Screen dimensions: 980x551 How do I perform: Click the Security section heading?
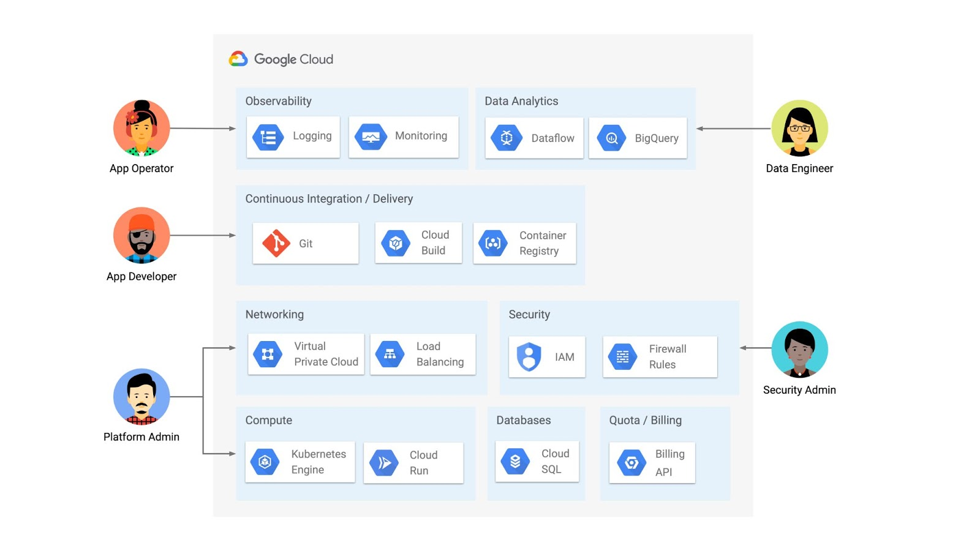point(529,315)
